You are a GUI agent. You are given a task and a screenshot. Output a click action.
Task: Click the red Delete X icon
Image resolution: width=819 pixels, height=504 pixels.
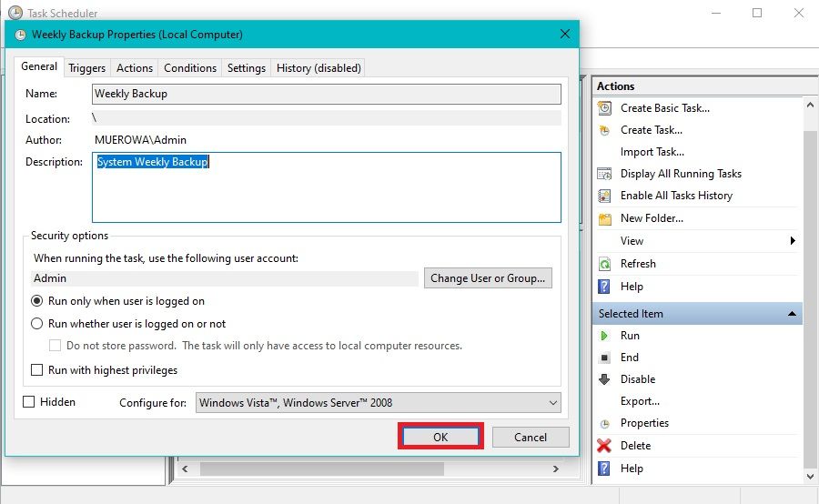pos(604,446)
